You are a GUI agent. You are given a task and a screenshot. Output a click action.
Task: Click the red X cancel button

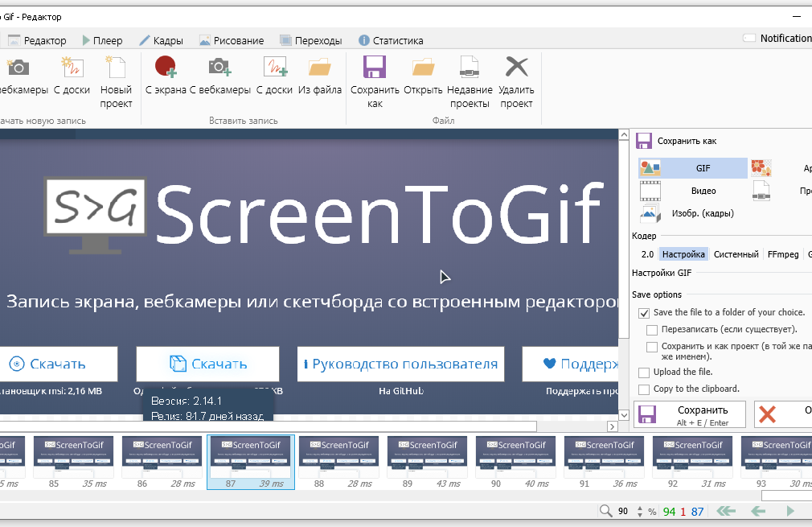pos(767,414)
